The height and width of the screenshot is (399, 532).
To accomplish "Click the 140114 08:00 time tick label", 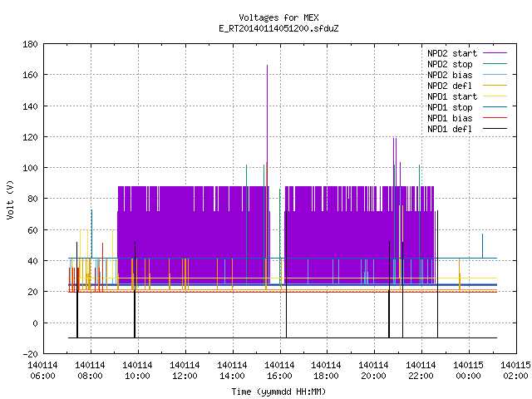I will (91, 371).
